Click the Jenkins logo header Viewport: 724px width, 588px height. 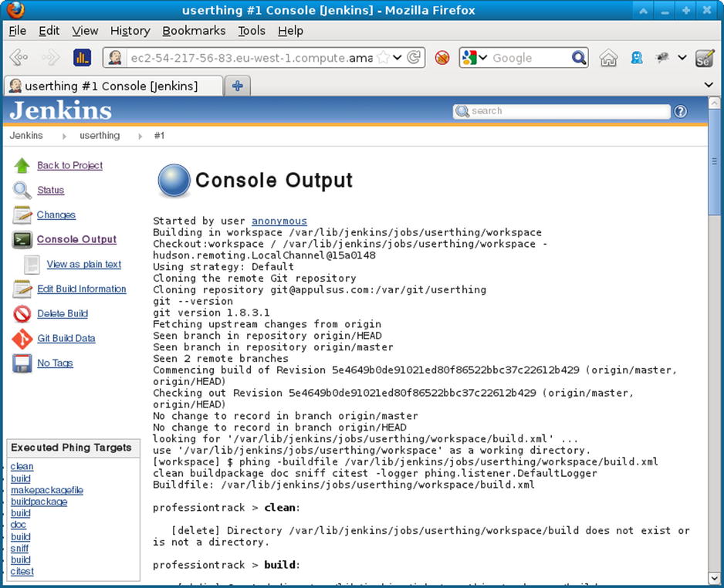point(60,111)
